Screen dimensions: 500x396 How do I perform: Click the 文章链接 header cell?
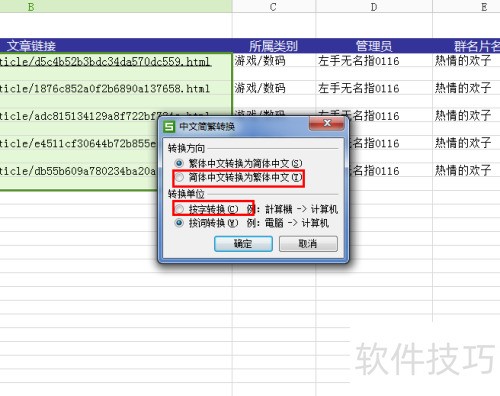116,46
